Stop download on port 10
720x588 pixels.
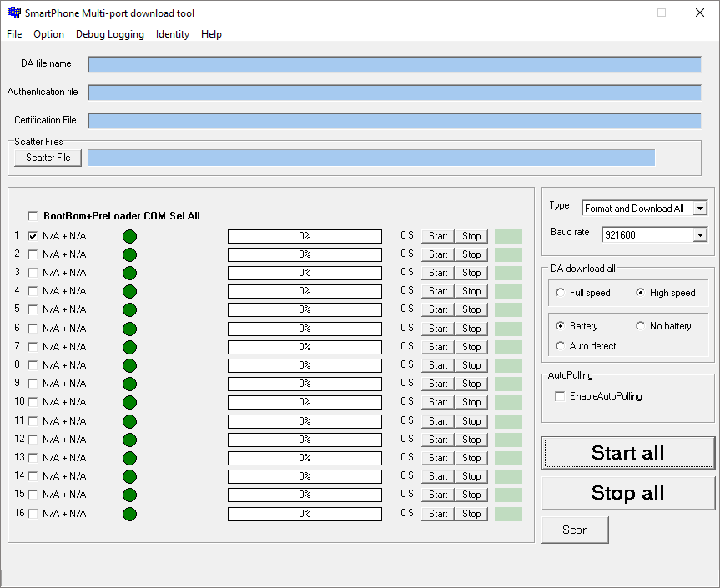(471, 402)
